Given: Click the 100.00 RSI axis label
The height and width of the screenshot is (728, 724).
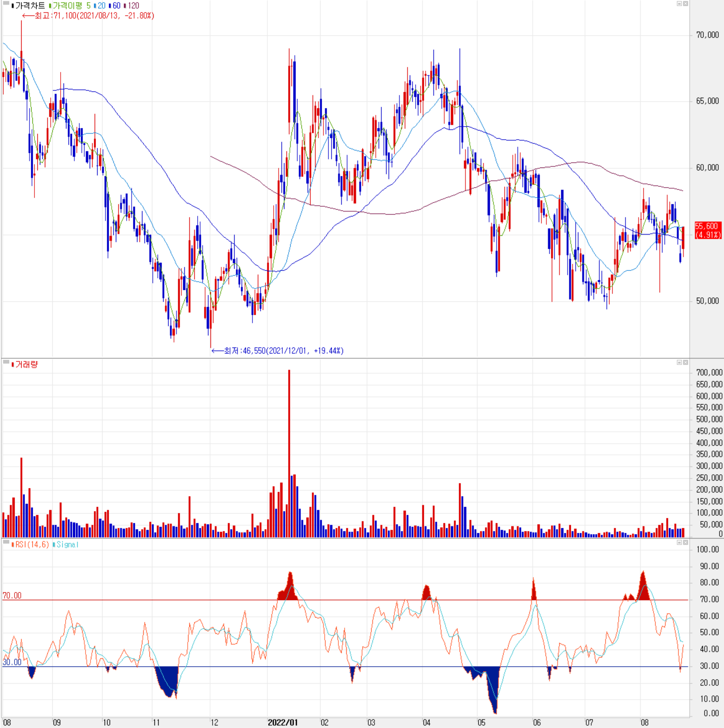Looking at the screenshot, I should point(708,549).
